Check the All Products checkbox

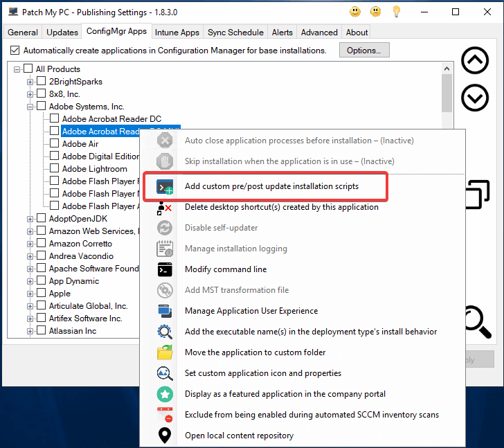click(28, 69)
